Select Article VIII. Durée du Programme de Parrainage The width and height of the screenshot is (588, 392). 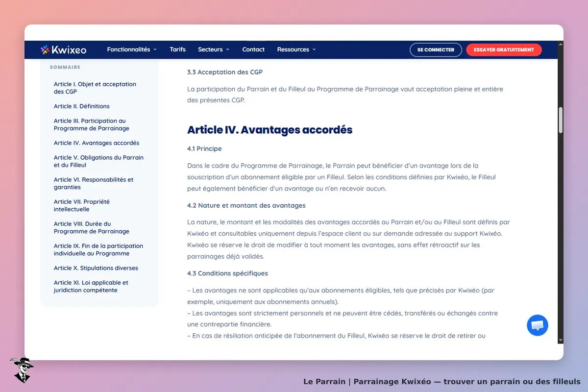coord(92,227)
